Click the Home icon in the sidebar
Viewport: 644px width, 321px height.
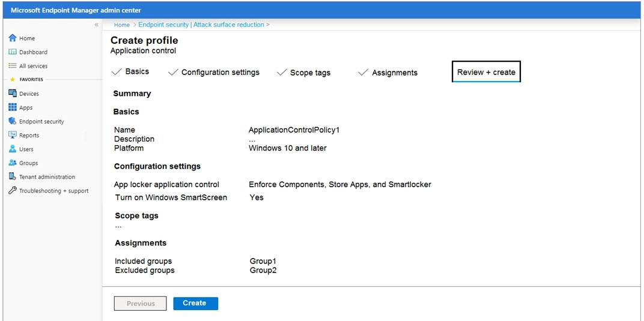tap(13, 38)
